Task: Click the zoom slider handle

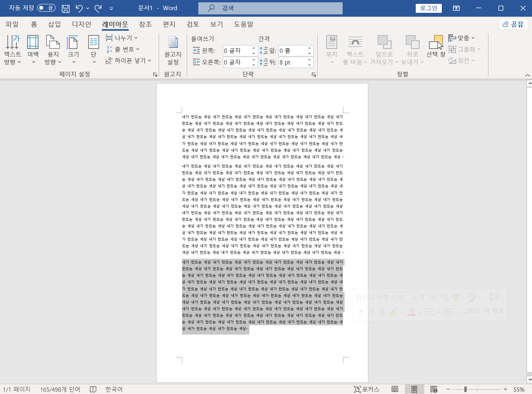Action: 465,389
